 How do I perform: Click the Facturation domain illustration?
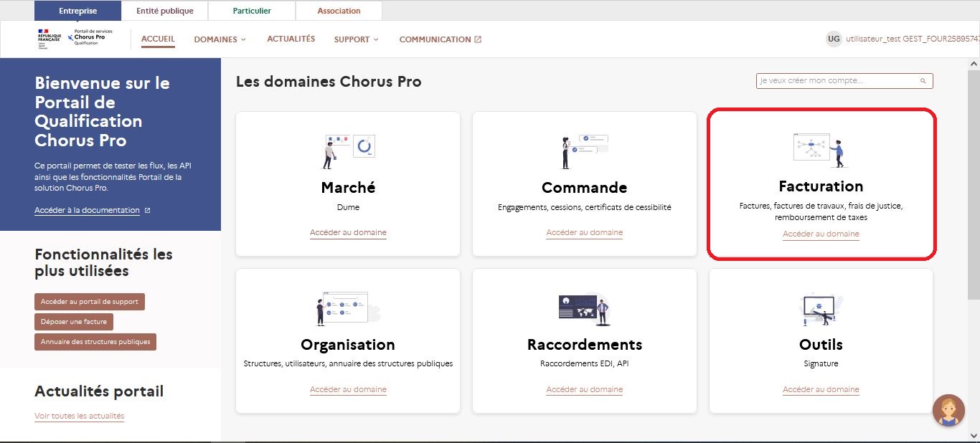click(821, 149)
